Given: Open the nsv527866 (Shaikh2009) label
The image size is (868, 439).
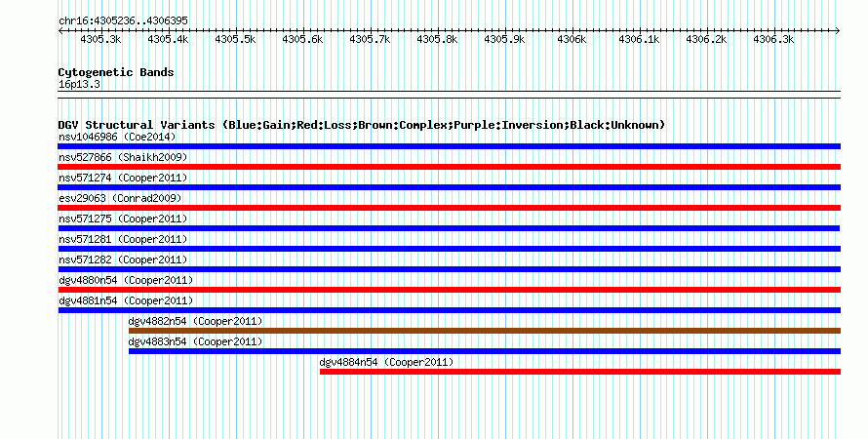Looking at the screenshot, I should point(123,157).
